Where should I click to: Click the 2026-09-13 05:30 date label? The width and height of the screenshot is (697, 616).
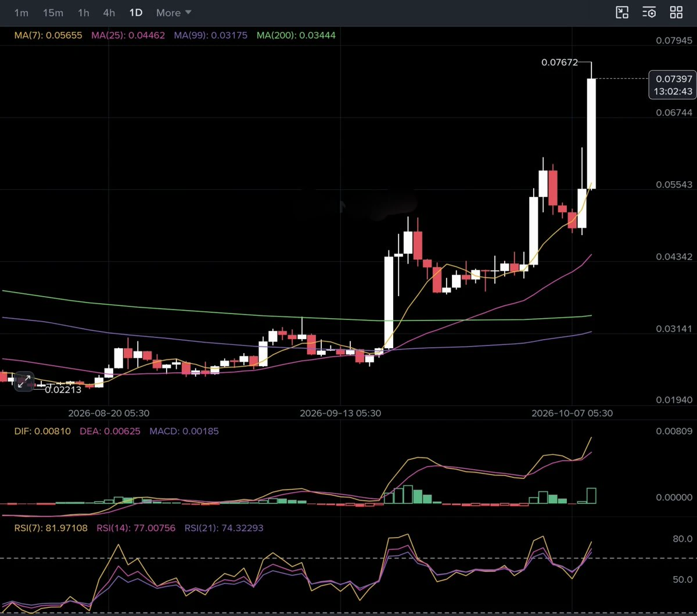click(x=340, y=413)
